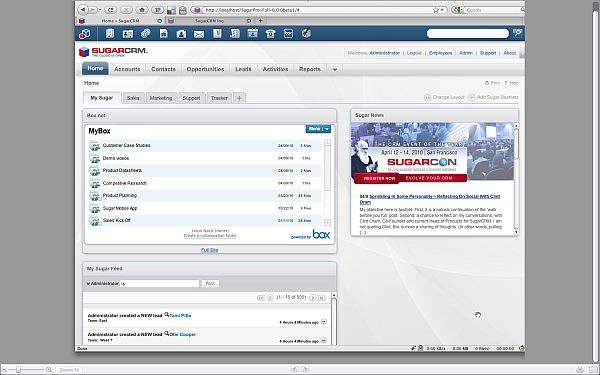This screenshot has width=600, height=375.
Task: Delete the Ollie Cooper feed entry
Action: (324, 340)
